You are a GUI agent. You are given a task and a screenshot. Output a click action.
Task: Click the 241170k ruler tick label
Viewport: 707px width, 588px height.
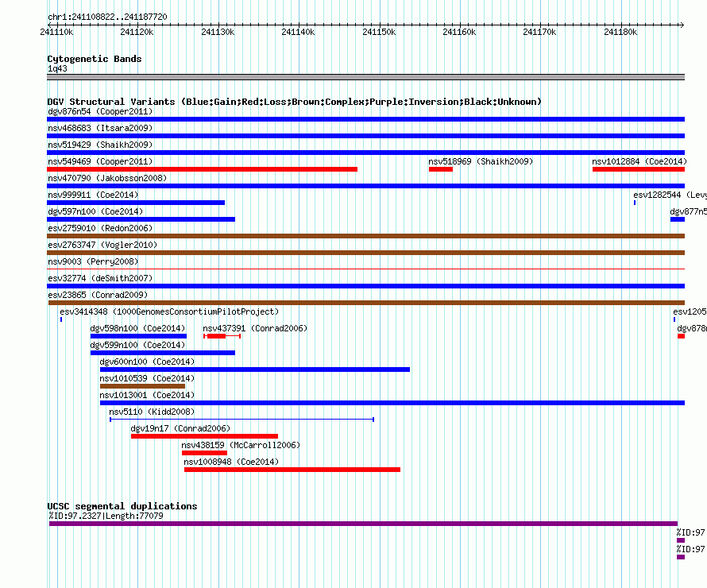coord(539,32)
